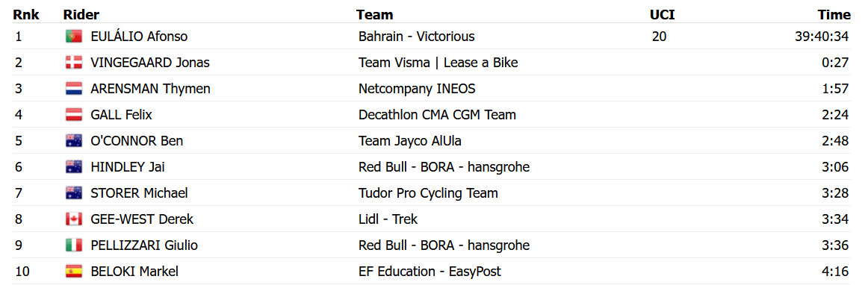Open the Tudor Pro Cycling Team page

point(428,193)
